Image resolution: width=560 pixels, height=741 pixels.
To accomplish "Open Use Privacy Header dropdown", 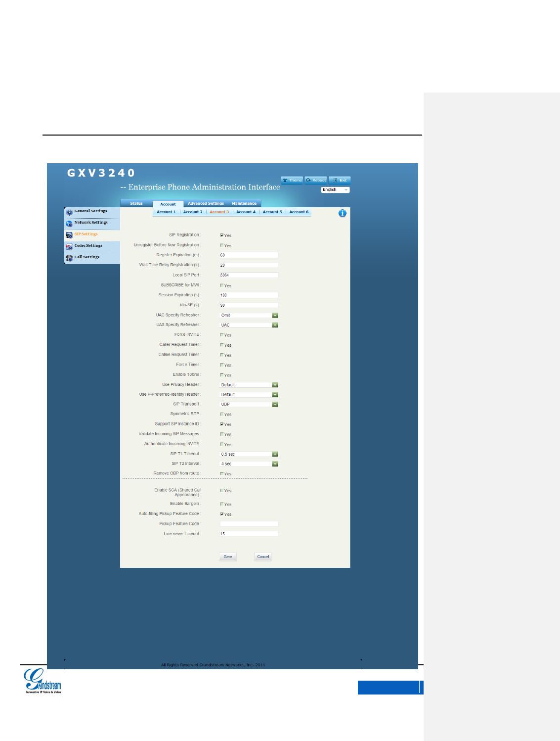I will (x=249, y=385).
